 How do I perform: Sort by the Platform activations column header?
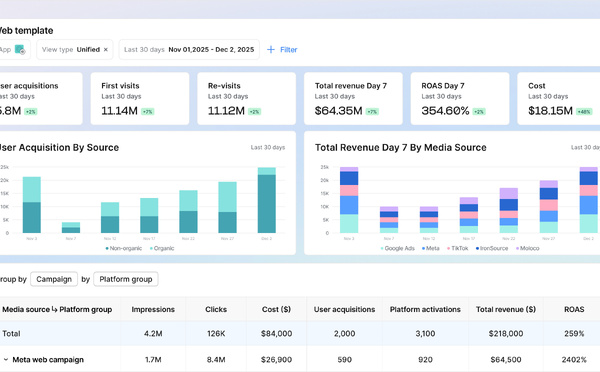pyautogui.click(x=425, y=309)
